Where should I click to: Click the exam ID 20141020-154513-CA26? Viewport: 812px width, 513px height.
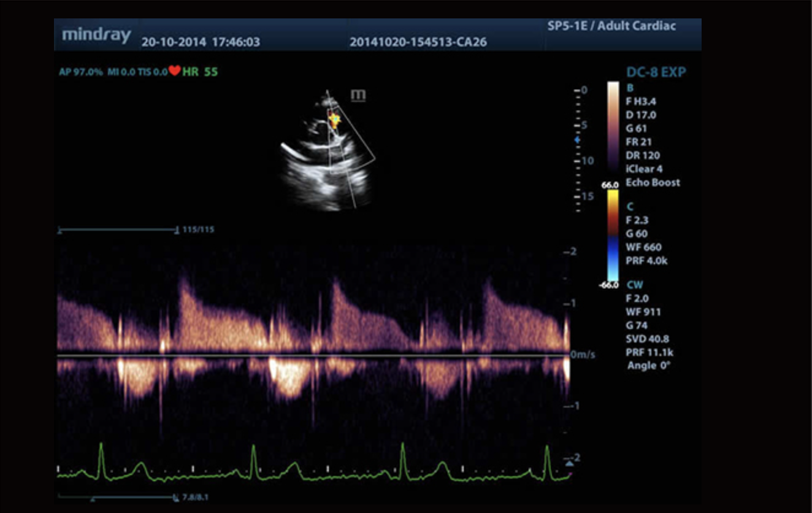click(418, 42)
